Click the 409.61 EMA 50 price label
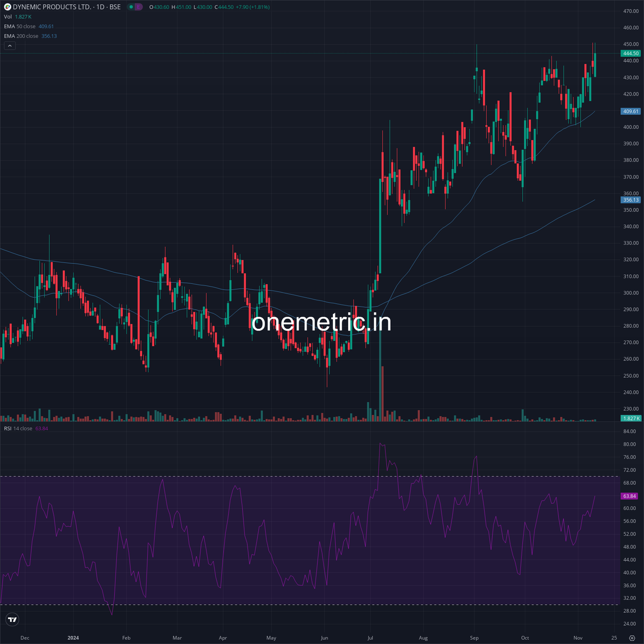This screenshot has height=644, width=644. point(631,111)
